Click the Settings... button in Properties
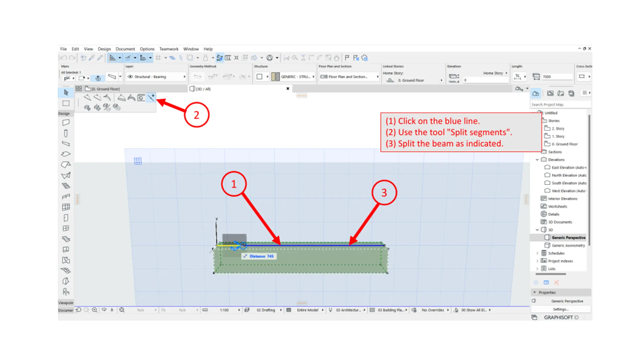This screenshot has height=362, width=644. 560,309
